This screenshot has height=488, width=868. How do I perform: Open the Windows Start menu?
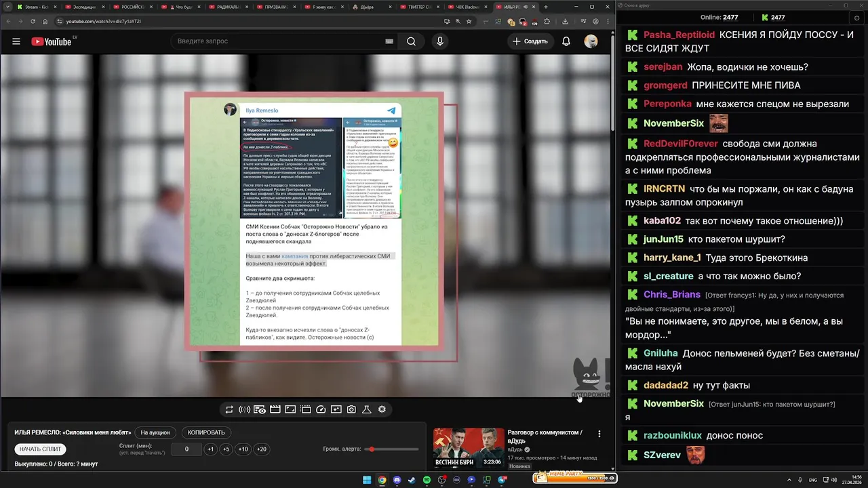tap(367, 480)
